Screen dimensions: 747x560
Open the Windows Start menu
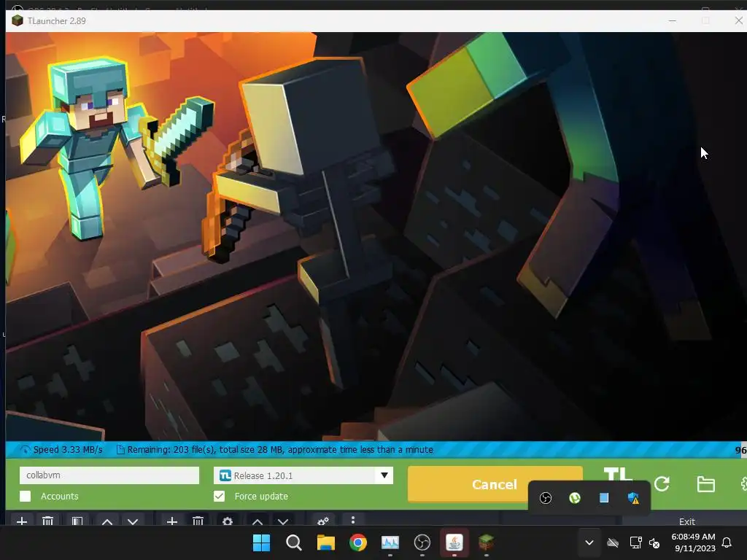(261, 542)
